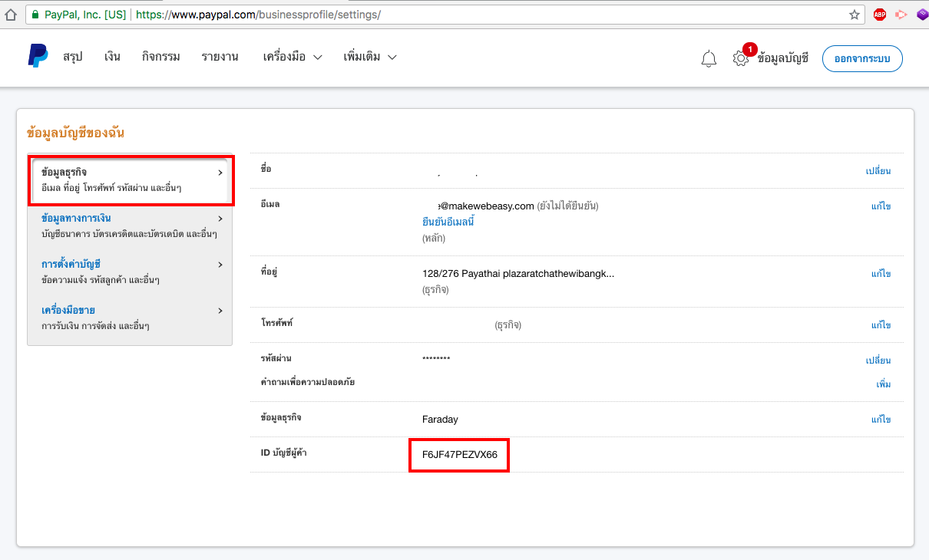
Task: Expand the เพิ่มเติม dropdown menu
Action: click(370, 57)
